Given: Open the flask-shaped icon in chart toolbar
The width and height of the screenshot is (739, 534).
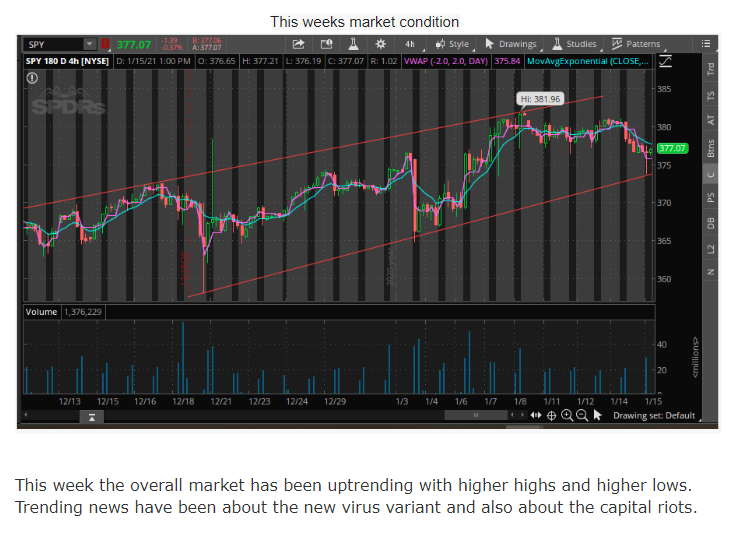Looking at the screenshot, I should click(352, 44).
